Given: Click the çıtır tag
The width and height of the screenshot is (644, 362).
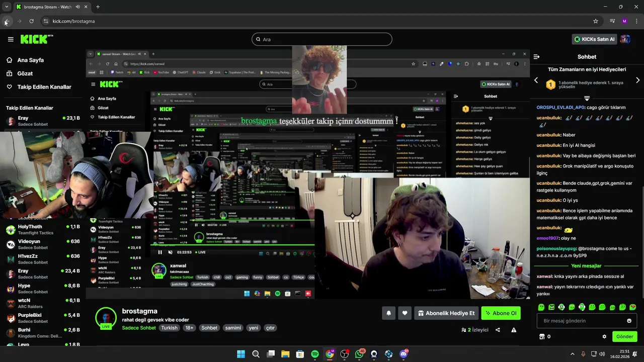Looking at the screenshot, I should click(270, 328).
